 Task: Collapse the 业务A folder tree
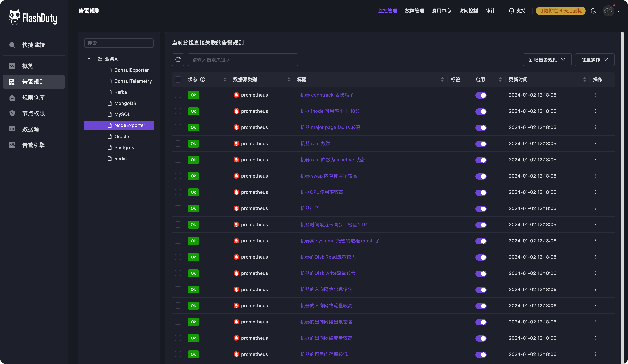(x=89, y=59)
